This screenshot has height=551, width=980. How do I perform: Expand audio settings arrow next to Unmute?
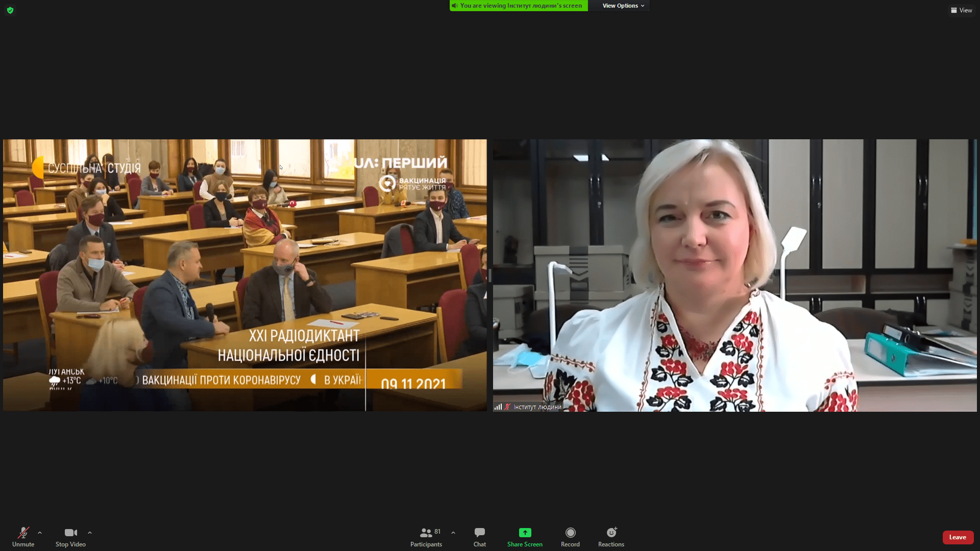pos(40,533)
